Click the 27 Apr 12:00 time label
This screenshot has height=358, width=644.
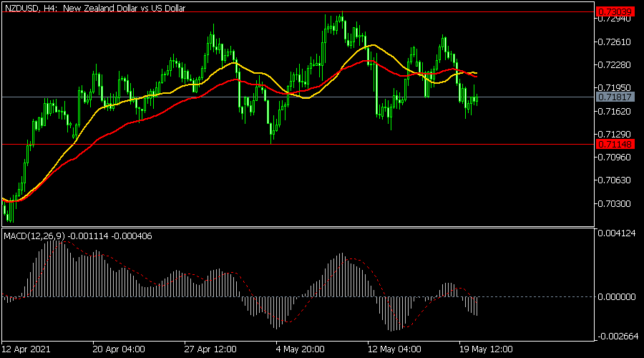tap(211, 350)
